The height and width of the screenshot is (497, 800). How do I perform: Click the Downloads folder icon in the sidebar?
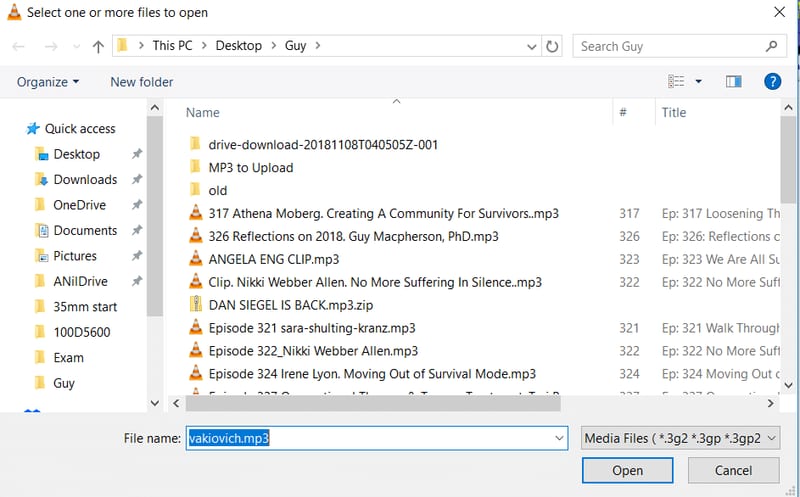coord(41,179)
